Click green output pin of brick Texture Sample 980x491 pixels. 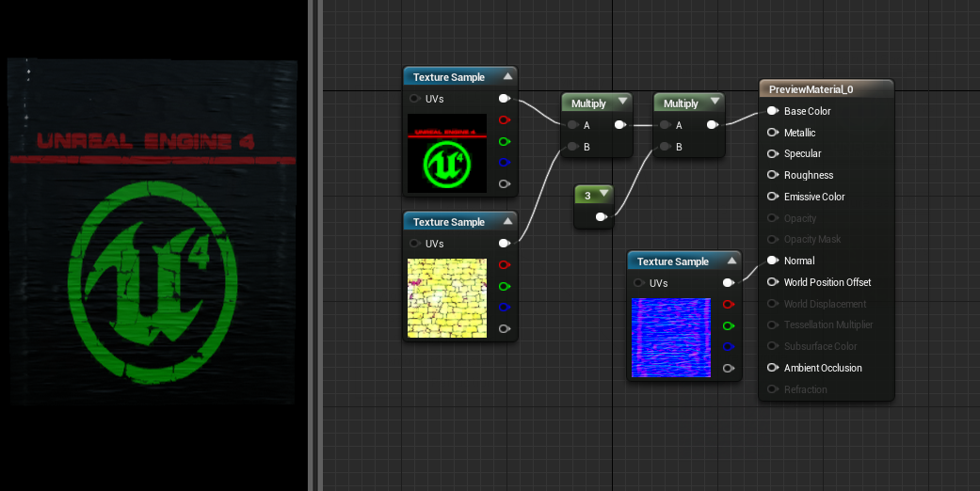(x=505, y=286)
